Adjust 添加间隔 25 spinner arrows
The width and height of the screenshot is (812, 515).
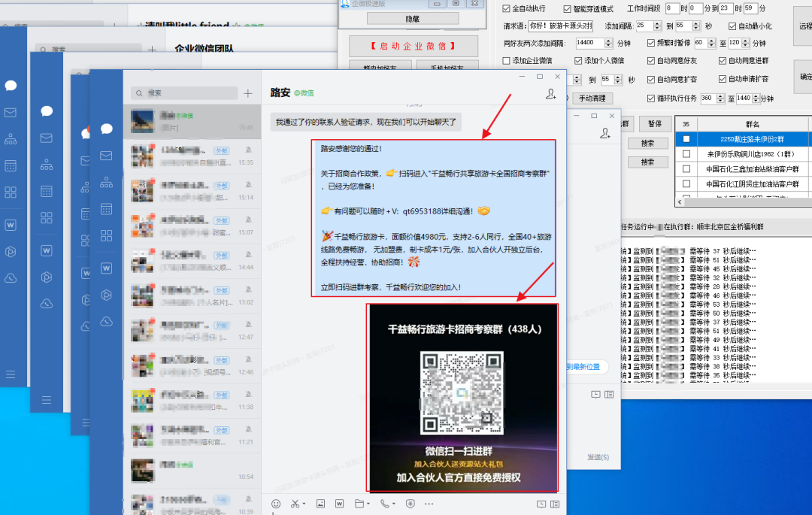[x=657, y=26]
